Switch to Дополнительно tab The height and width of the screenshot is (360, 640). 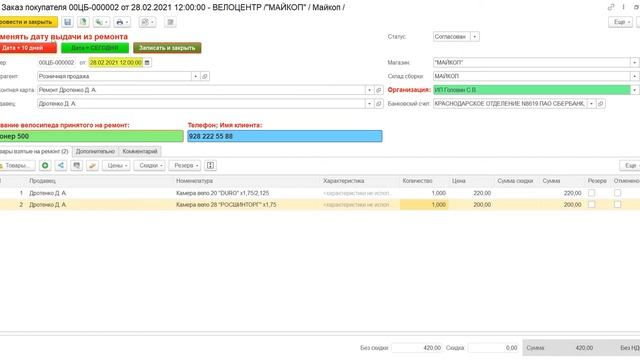click(x=95, y=151)
